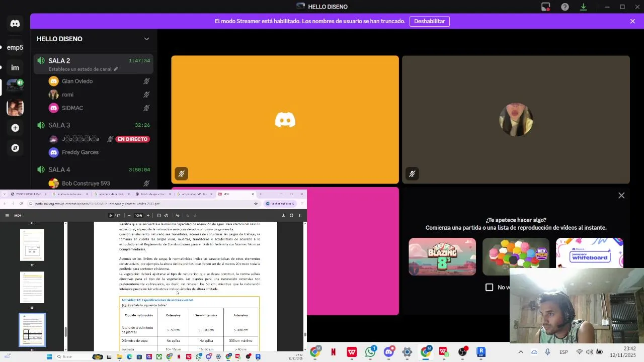Open Discord inbox icon in title bar
This screenshot has width=644, height=362.
(546, 7)
